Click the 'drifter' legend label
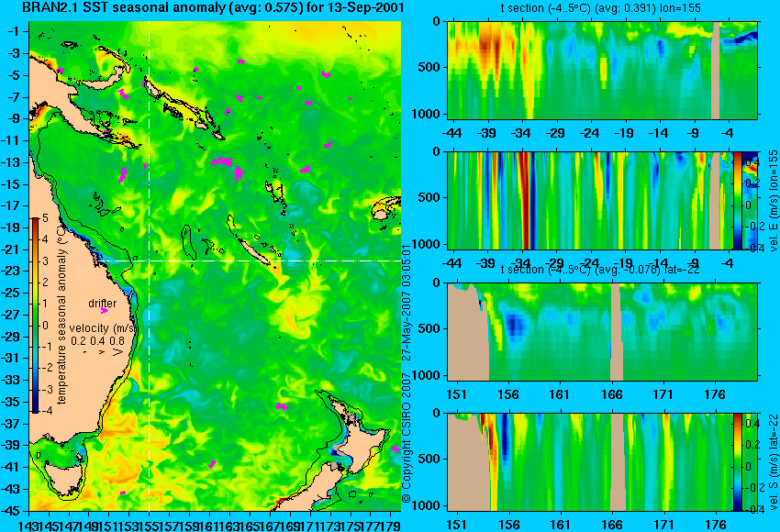This screenshot has height=532, width=780. click(x=103, y=304)
